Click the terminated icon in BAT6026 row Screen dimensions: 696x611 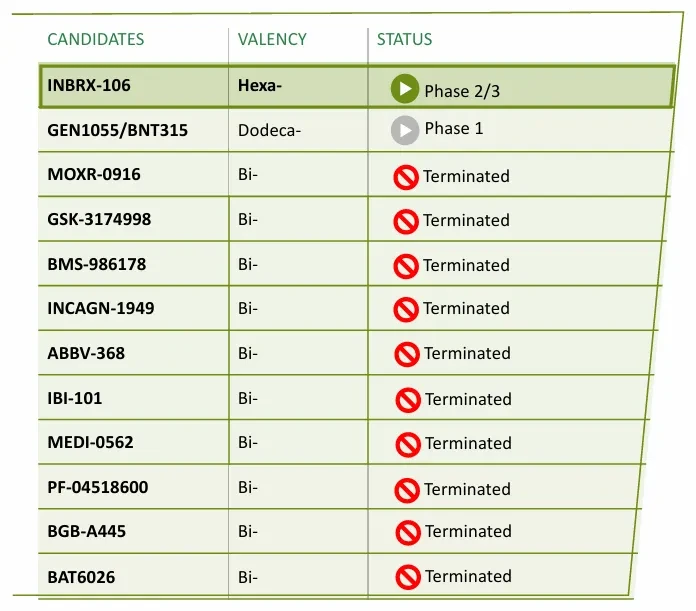[408, 577]
